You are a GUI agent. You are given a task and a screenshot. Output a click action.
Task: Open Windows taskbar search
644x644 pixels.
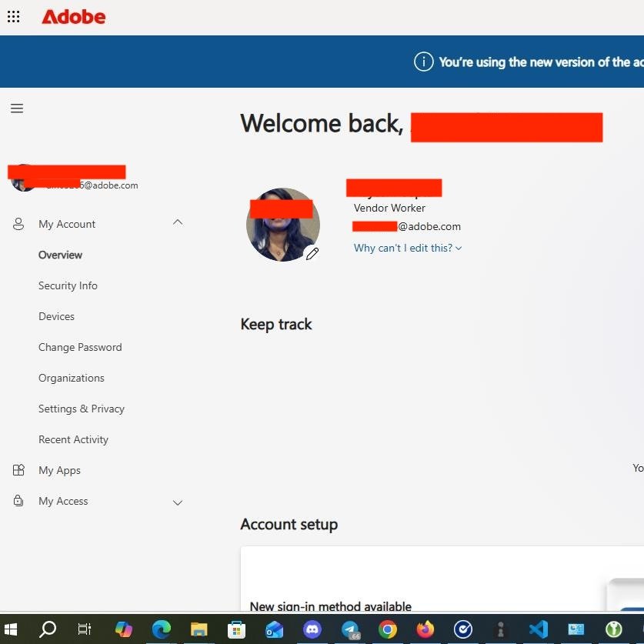[47, 629]
